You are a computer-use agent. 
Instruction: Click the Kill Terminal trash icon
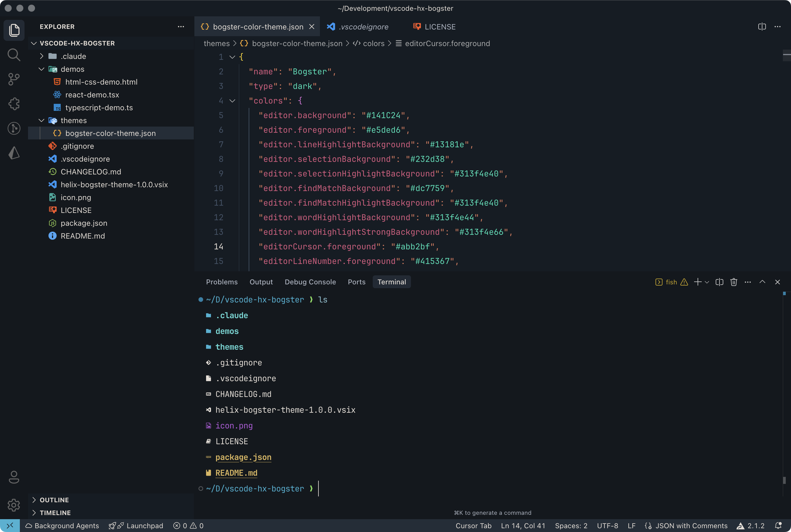(733, 282)
